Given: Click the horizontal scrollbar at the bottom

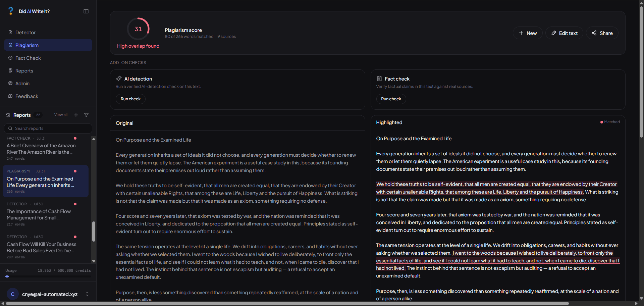Looking at the screenshot, I should point(287,304).
